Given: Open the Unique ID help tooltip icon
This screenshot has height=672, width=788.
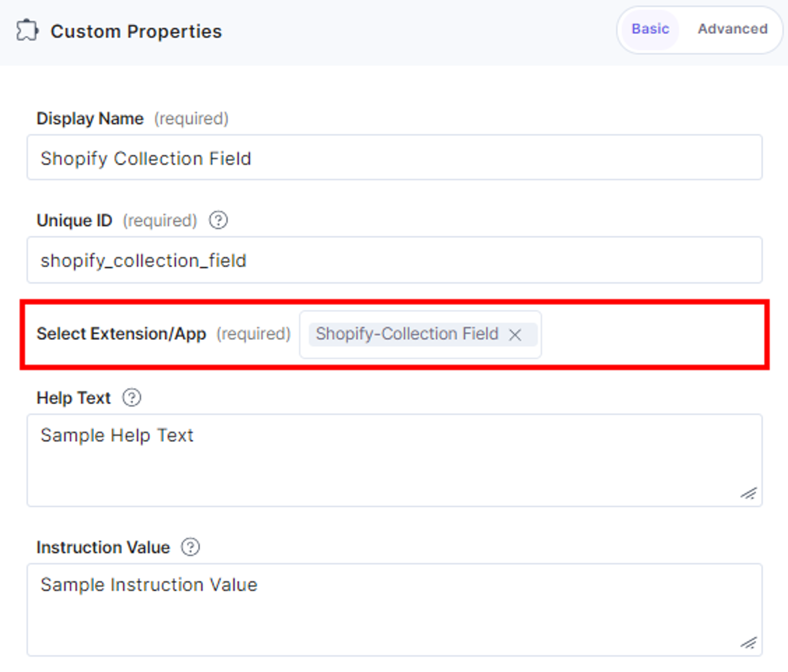Looking at the screenshot, I should tap(218, 220).
